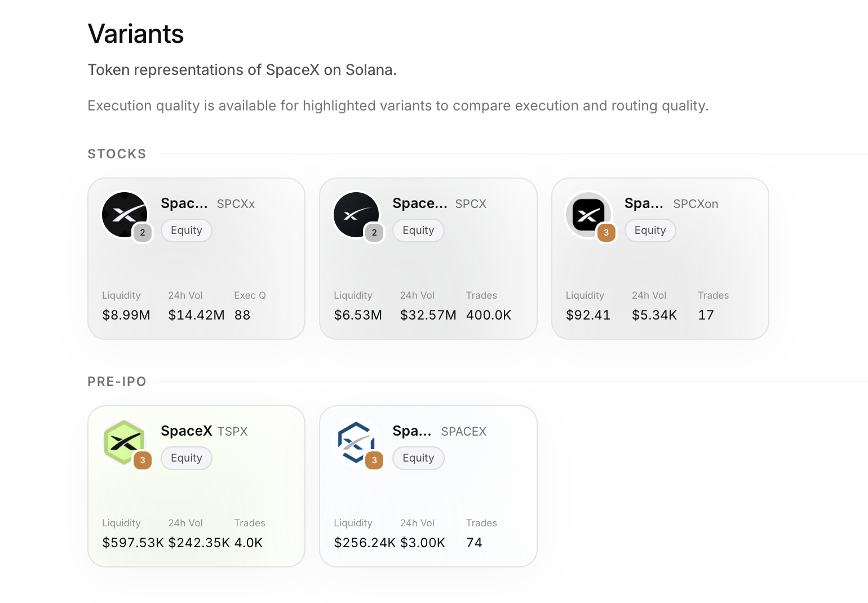Click the Equity tag on SPCX card
The image size is (868, 603).
(x=418, y=230)
